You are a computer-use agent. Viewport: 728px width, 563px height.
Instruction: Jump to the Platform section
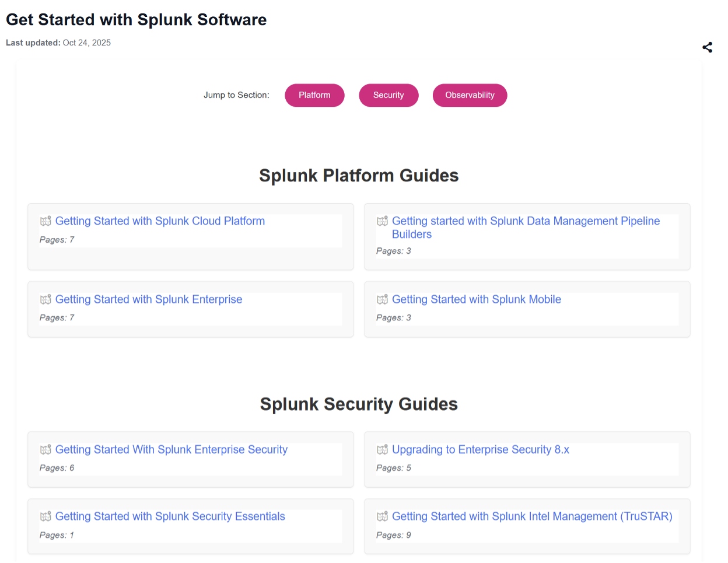[x=314, y=95]
